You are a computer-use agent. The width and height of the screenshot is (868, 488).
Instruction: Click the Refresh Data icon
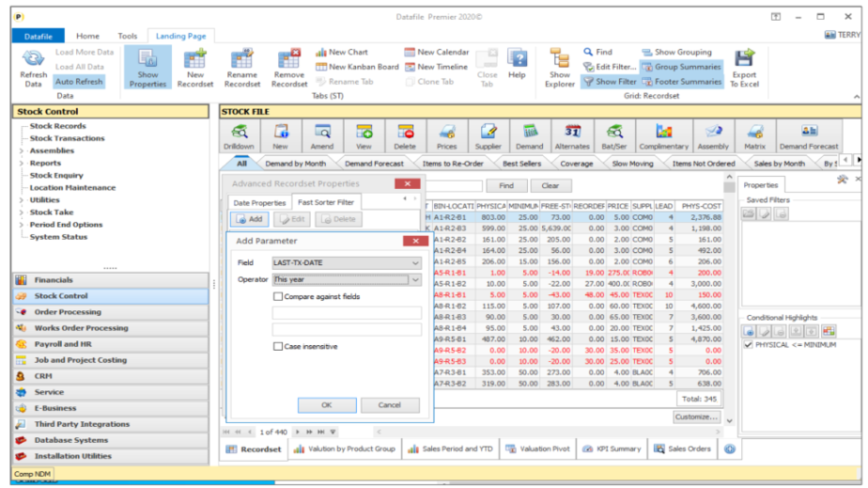click(x=33, y=68)
